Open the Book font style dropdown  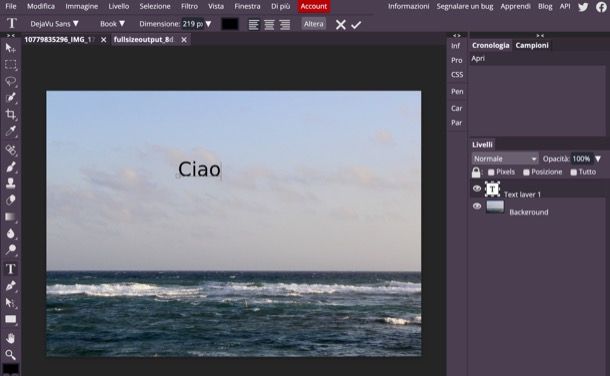(112, 24)
